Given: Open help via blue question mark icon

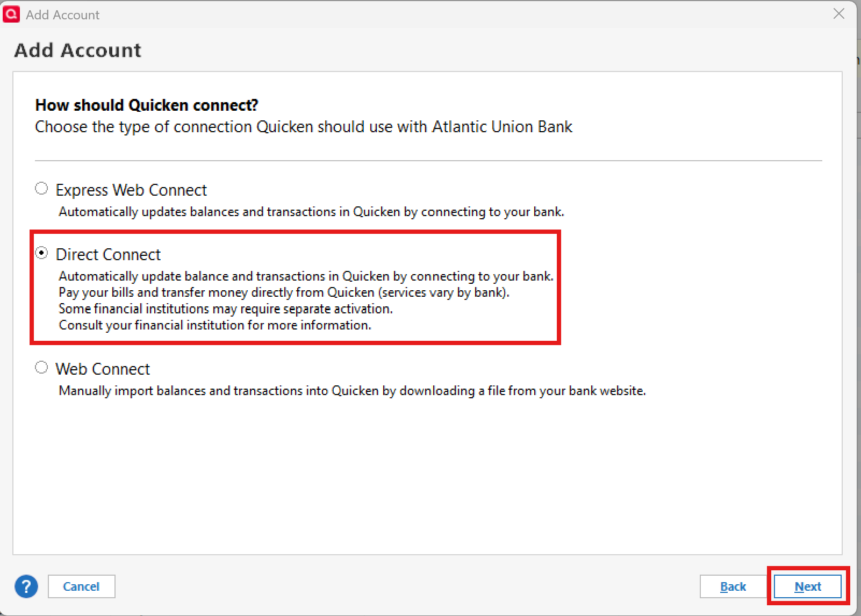Looking at the screenshot, I should pyautogui.click(x=26, y=586).
